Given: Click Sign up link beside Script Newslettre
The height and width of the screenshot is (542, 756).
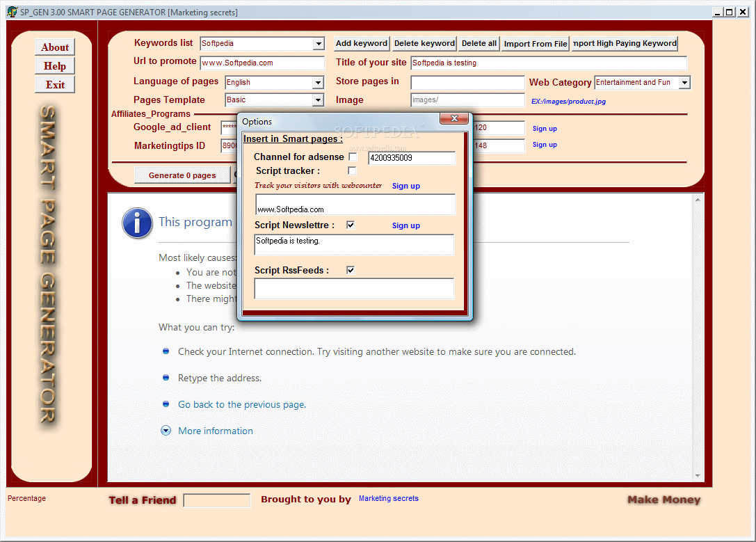Looking at the screenshot, I should click(406, 225).
